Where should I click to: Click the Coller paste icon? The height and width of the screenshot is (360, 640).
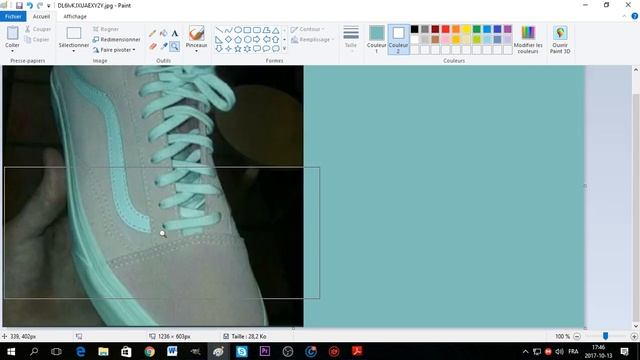pyautogui.click(x=12, y=33)
